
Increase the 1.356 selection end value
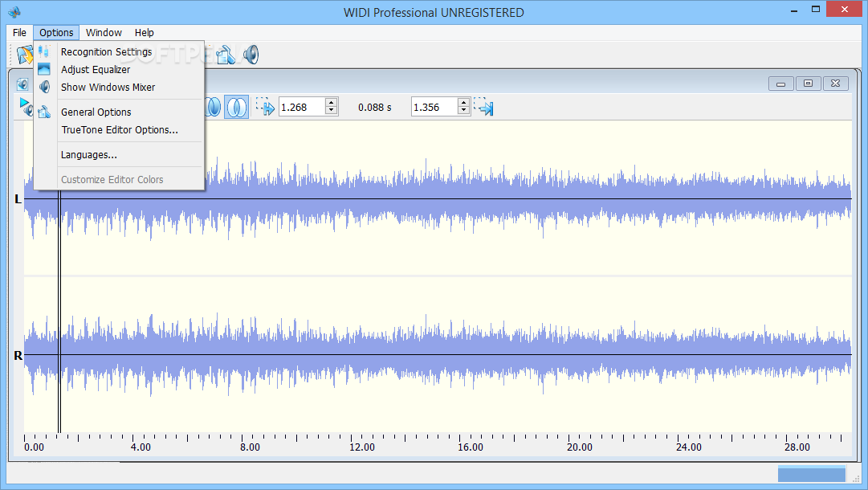464,103
